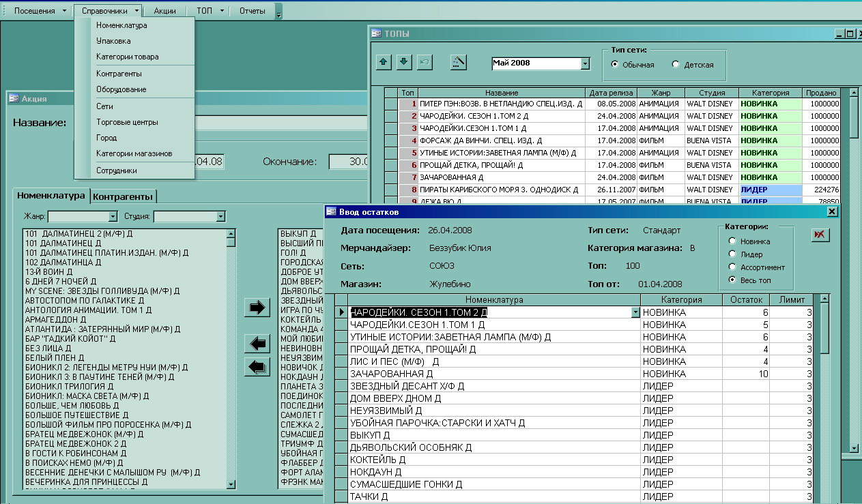Click the Окончание date field
Image resolution: width=862 pixels, height=504 pixels.
pyautogui.click(x=349, y=162)
